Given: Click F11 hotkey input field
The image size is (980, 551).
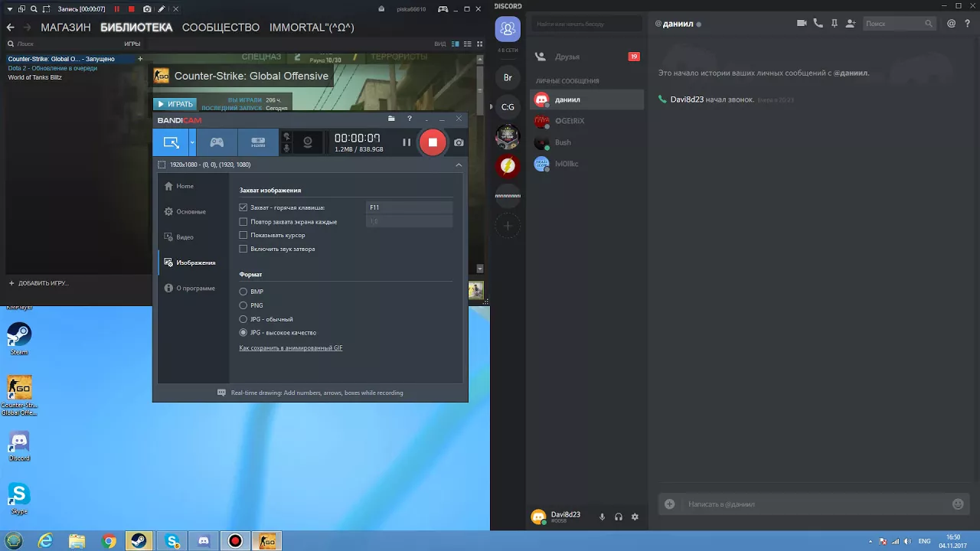Looking at the screenshot, I should [x=409, y=207].
